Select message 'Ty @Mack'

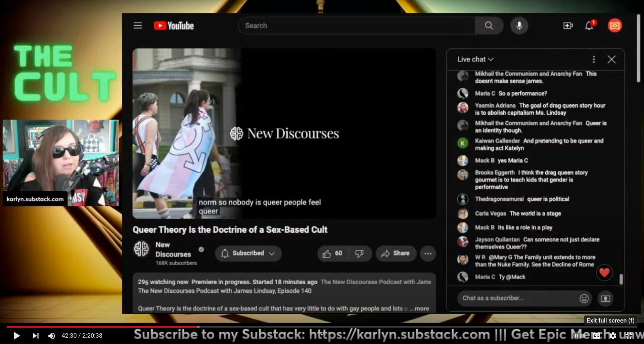512,277
